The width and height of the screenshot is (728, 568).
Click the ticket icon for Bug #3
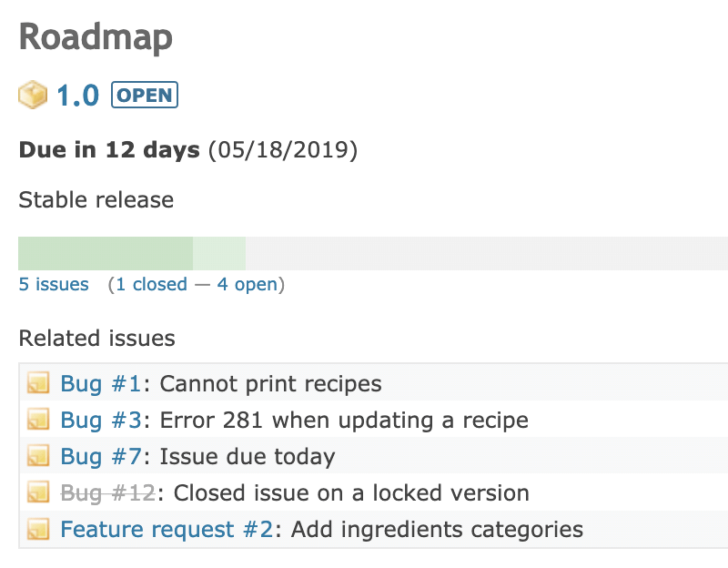[38, 419]
